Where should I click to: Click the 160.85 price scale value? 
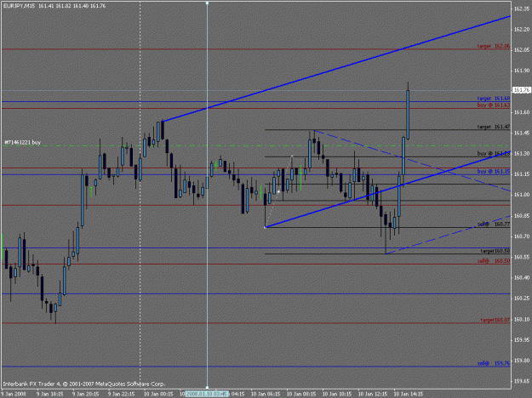pyautogui.click(x=522, y=216)
